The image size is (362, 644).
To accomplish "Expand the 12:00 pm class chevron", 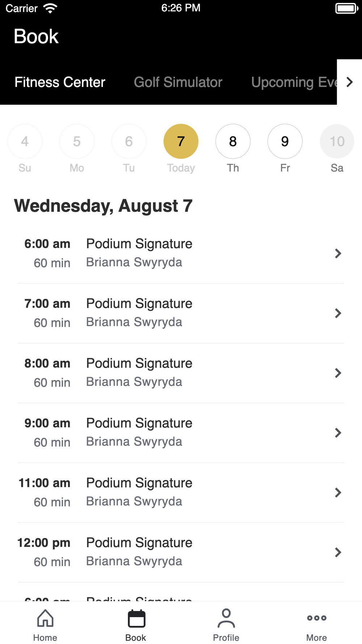I will [x=338, y=552].
